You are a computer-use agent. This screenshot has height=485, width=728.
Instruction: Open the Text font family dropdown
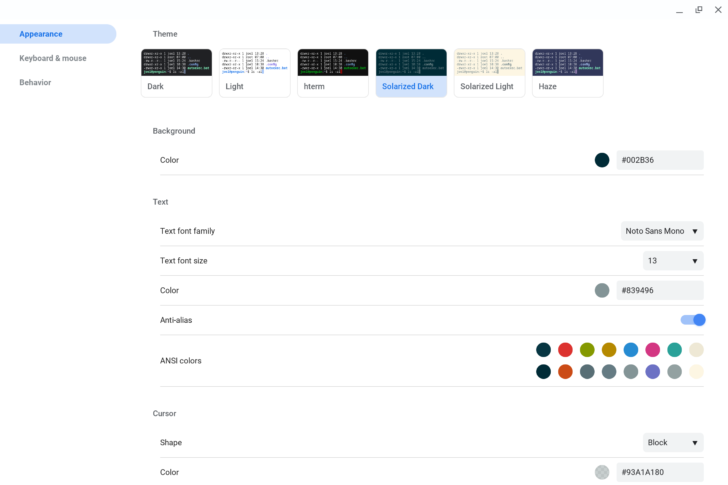[662, 231]
